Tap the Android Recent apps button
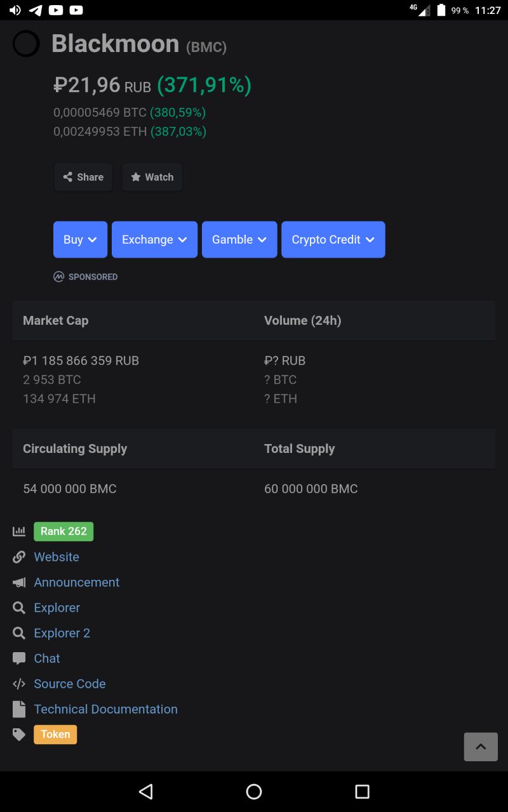The image size is (508, 812). click(362, 792)
